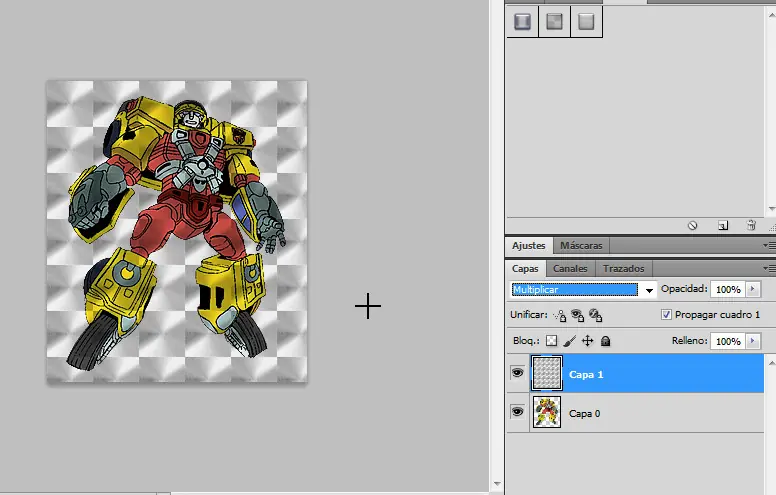The image size is (776, 495).
Task: Toggle unify layer style icon
Action: point(595,315)
